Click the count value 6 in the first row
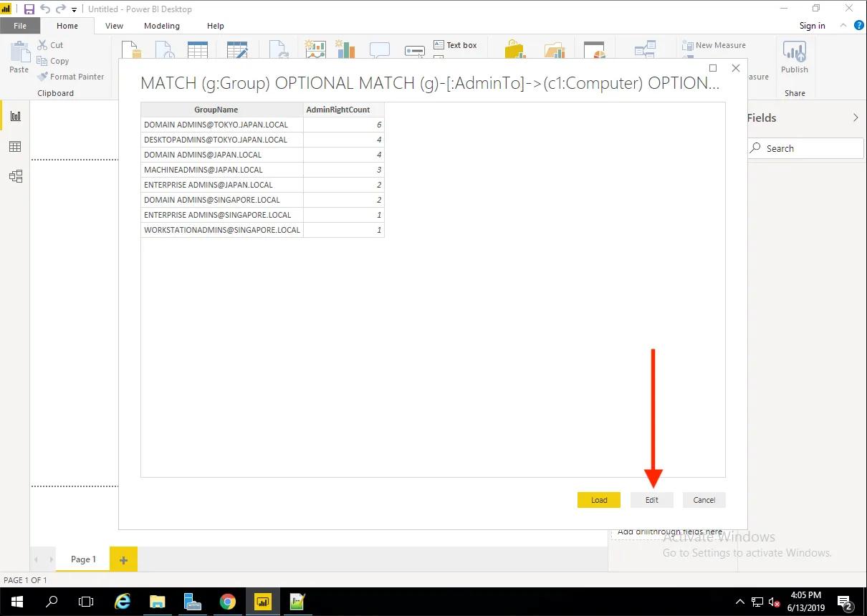This screenshot has height=616, width=867. click(344, 125)
